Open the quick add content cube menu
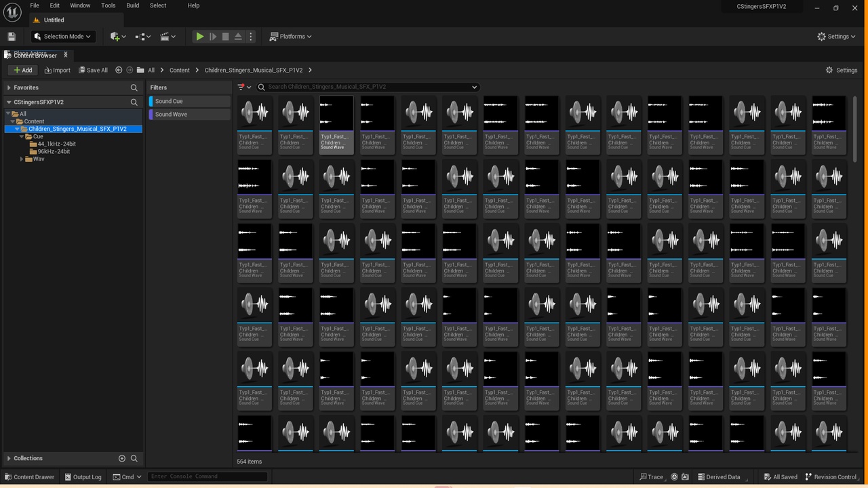 pyautogui.click(x=118, y=37)
